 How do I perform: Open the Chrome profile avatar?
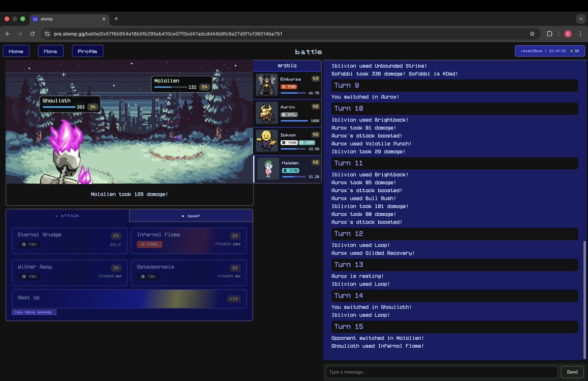tap(567, 34)
